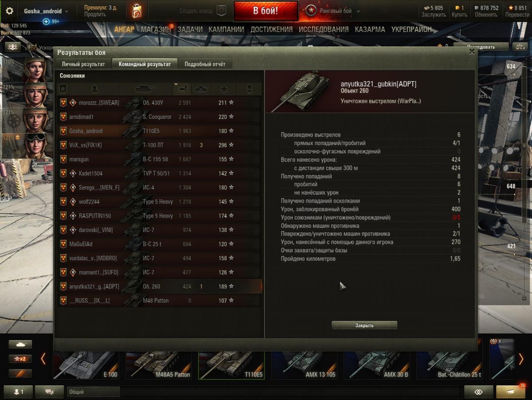Open the Подробный отчёт tab
The image size is (532, 400).
205,64
